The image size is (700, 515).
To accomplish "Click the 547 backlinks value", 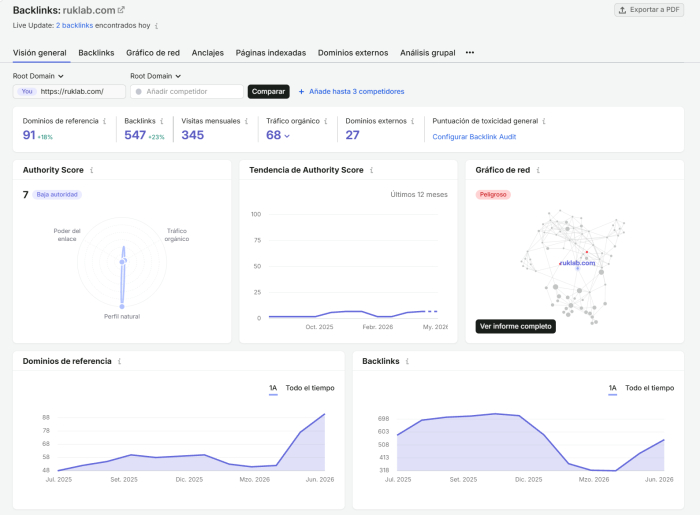I will pyautogui.click(x=135, y=135).
